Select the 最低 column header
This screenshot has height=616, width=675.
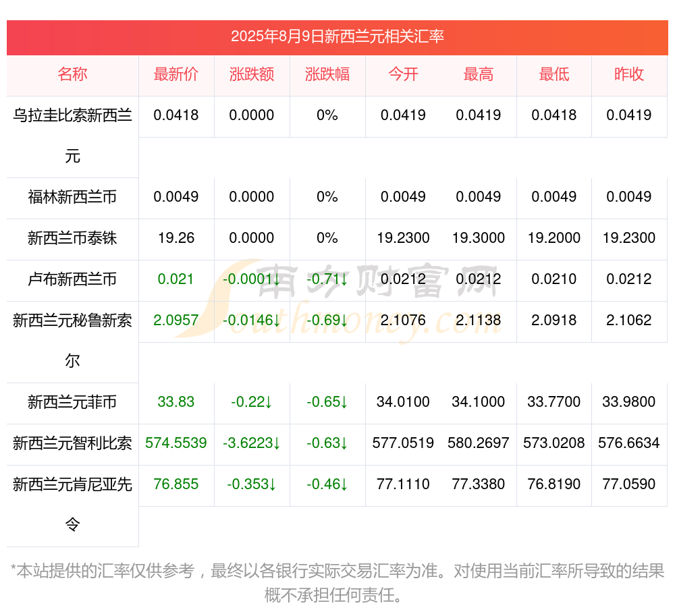tap(554, 74)
